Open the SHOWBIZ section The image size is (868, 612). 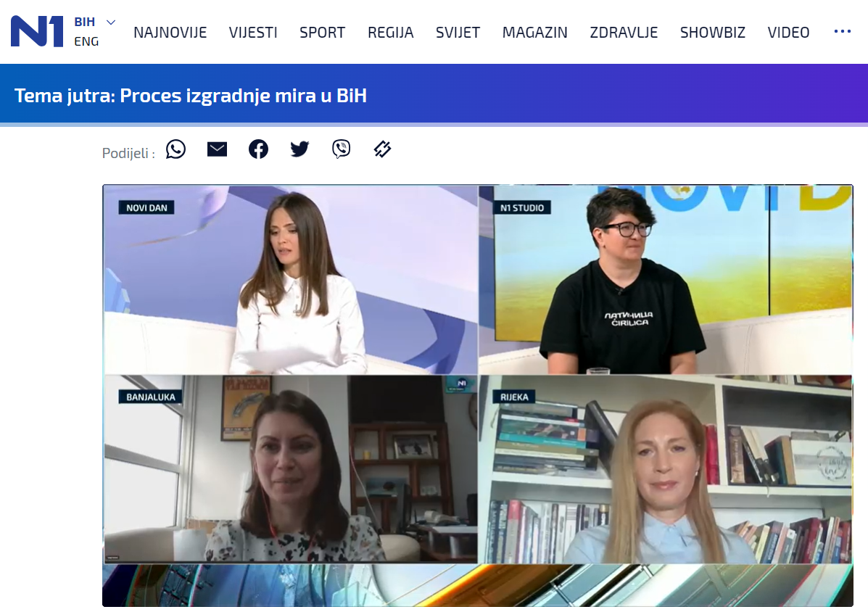point(713,32)
